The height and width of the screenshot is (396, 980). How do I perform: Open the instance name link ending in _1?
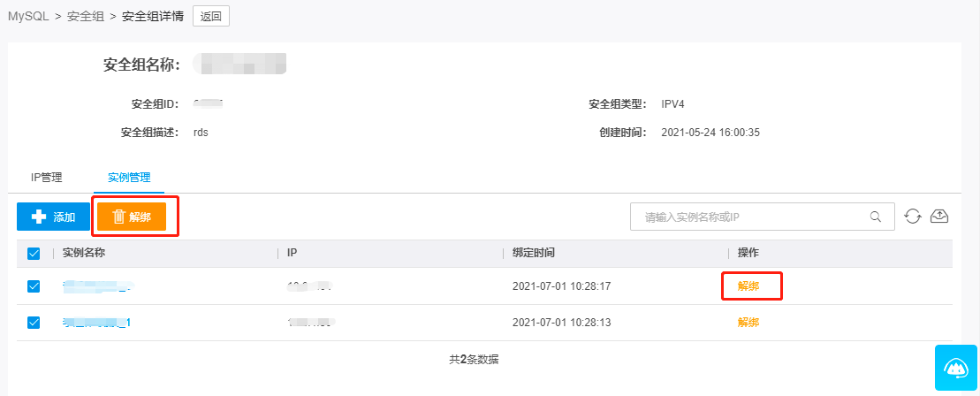[96, 323]
